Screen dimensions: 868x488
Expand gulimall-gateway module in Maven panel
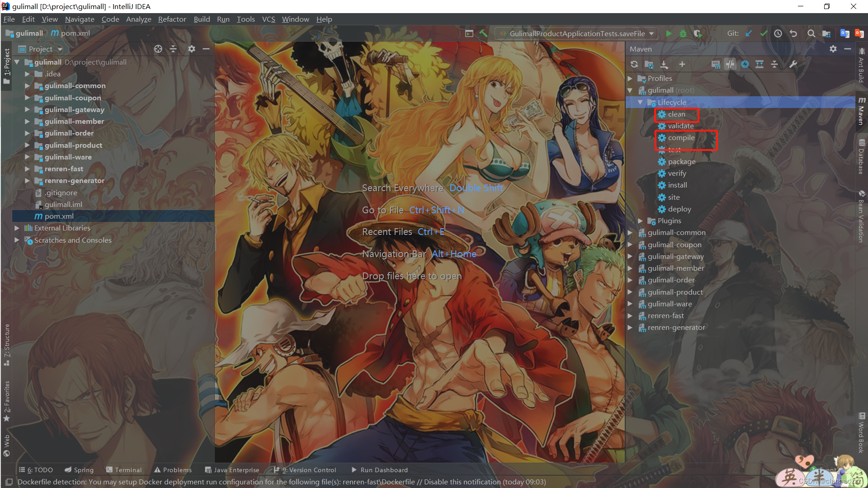tap(630, 257)
